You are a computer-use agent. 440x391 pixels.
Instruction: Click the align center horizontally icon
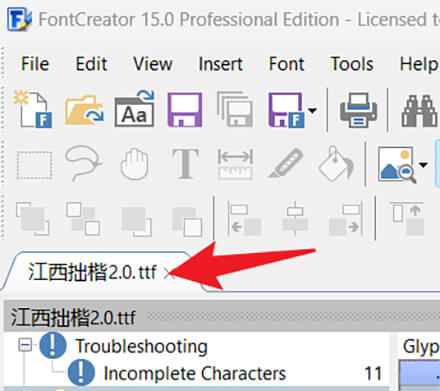pos(295,218)
